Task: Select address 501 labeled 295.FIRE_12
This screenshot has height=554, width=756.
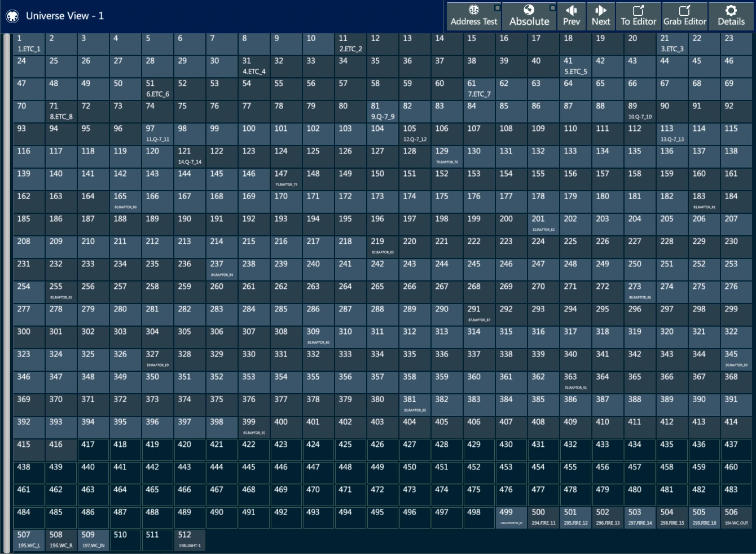Action: pos(575,518)
